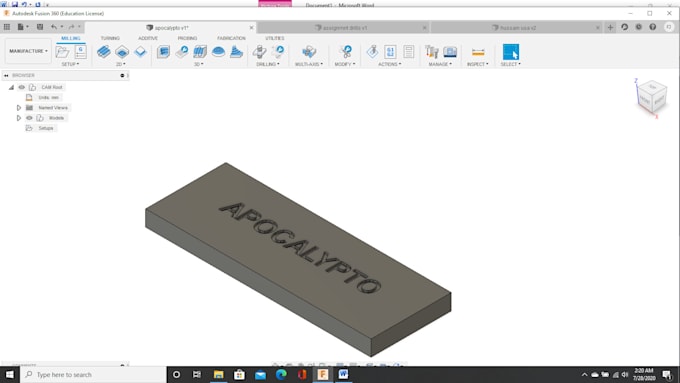Click the new design plus button

pyautogui.click(x=610, y=27)
